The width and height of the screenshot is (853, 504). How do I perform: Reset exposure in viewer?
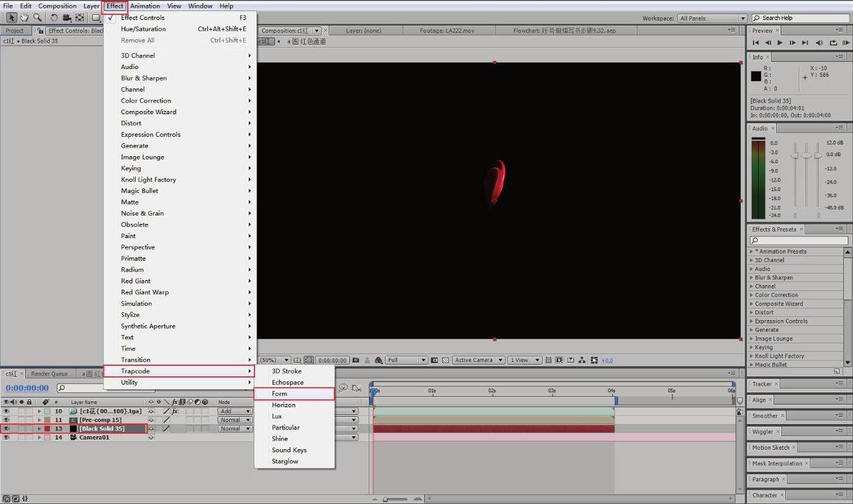[x=594, y=360]
